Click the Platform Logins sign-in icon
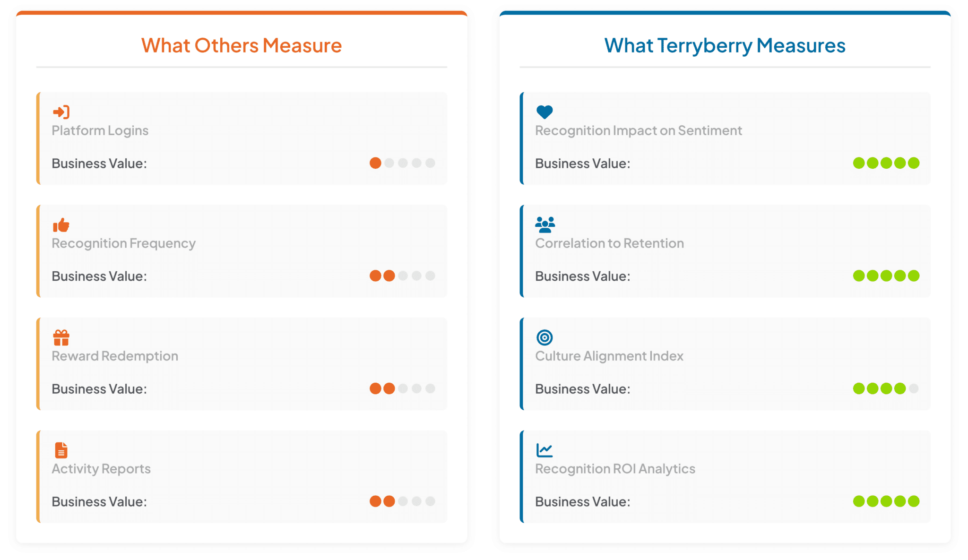This screenshot has height=560, width=968. [61, 112]
